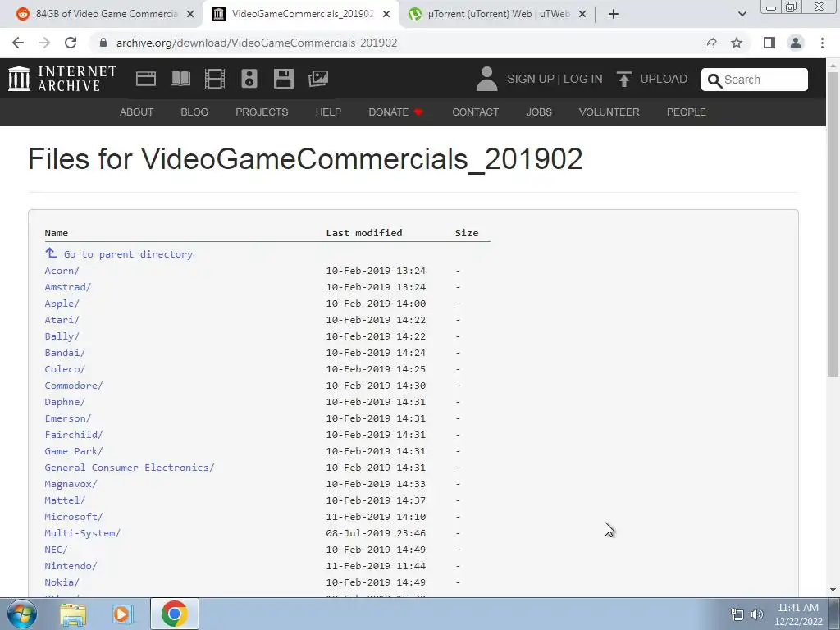Click the volume speaker tray icon

tap(757, 614)
